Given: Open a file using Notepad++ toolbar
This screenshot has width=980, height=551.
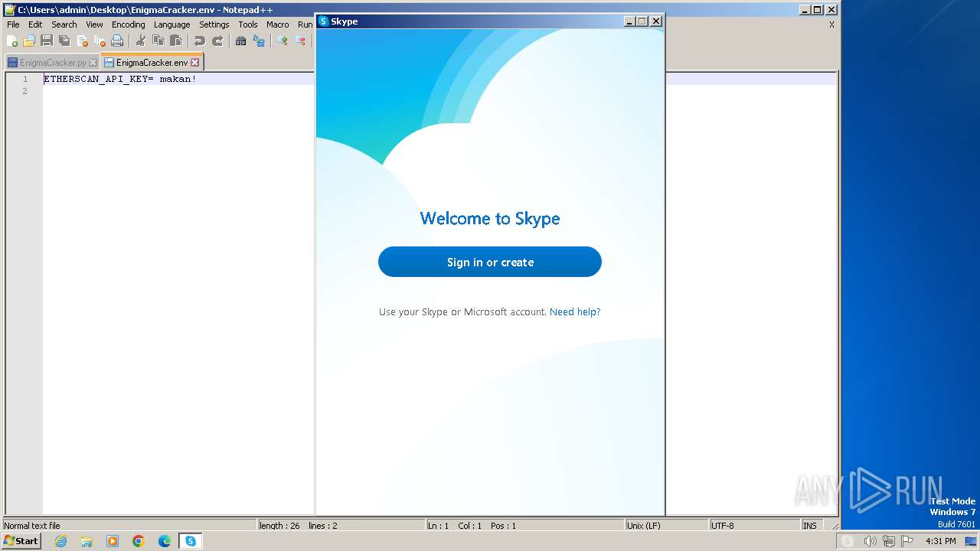Looking at the screenshot, I should 29,41.
